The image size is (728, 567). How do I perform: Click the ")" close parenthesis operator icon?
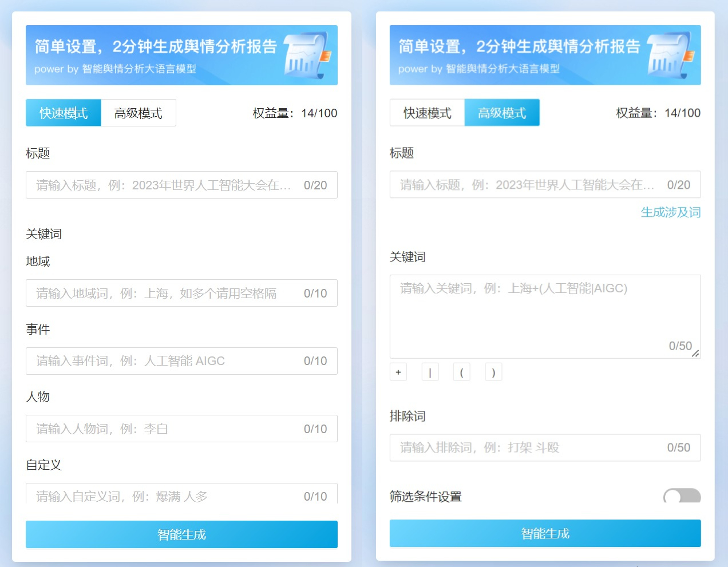click(493, 371)
